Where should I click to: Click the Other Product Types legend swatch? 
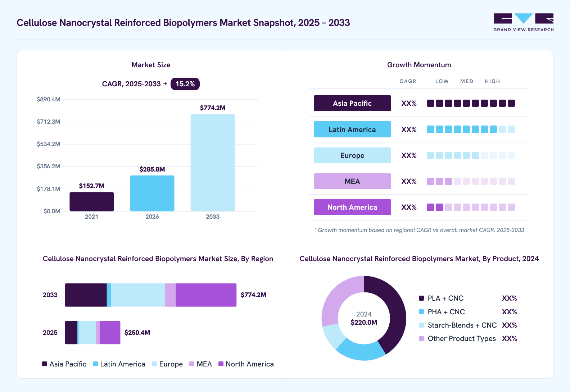click(x=421, y=338)
